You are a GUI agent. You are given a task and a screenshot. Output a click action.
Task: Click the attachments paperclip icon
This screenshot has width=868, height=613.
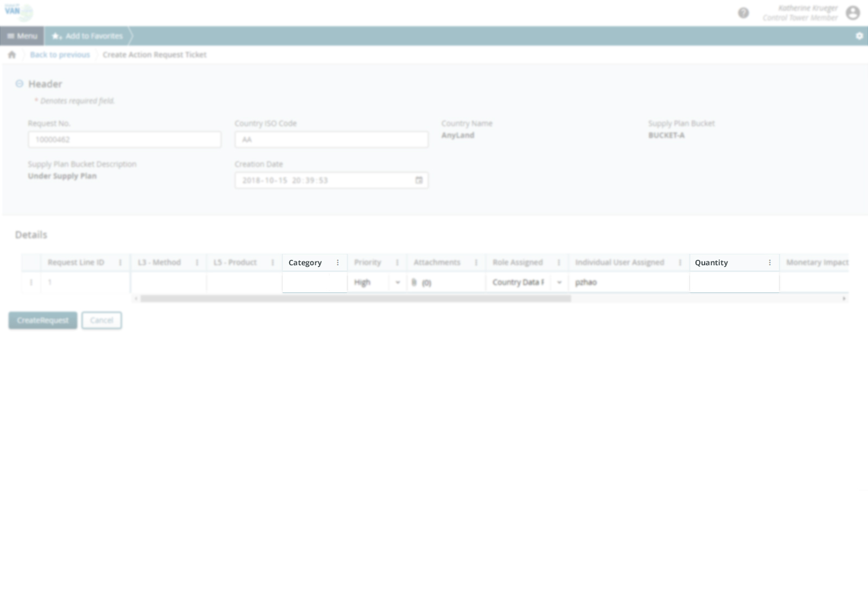(x=414, y=283)
